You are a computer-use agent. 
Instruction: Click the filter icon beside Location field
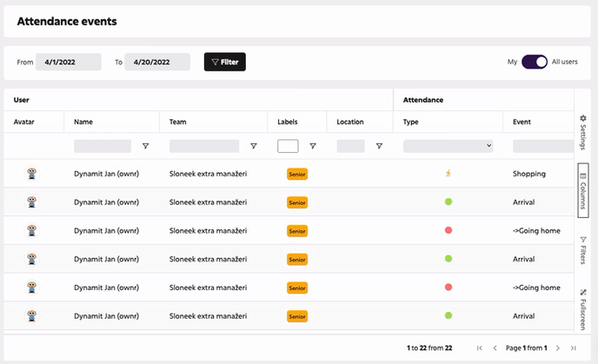click(x=379, y=146)
